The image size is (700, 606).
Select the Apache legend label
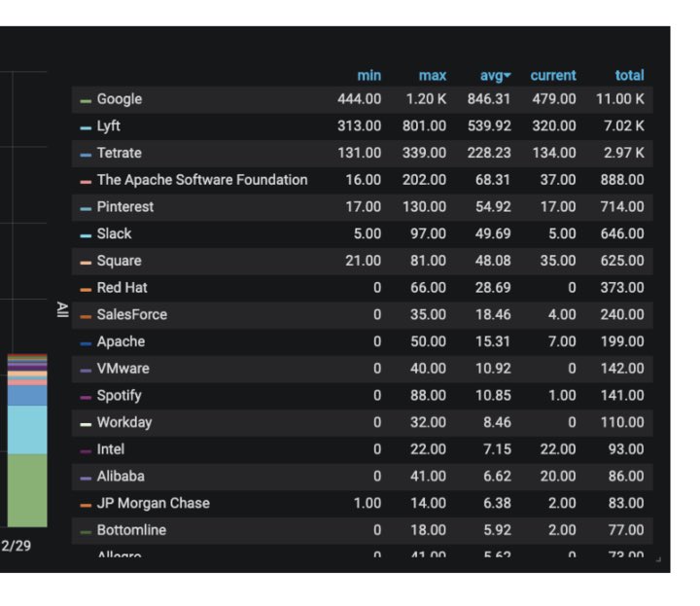click(x=121, y=341)
